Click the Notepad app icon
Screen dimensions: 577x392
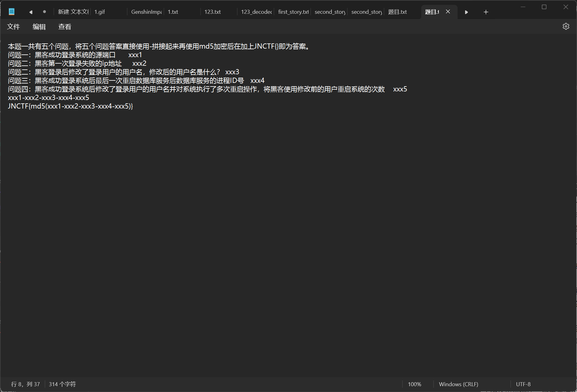[x=11, y=11]
